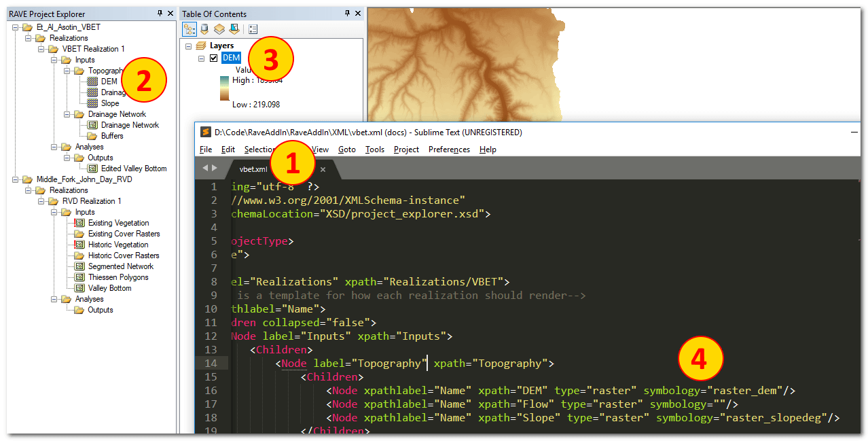Click Segmented Network layer icon

79,266
